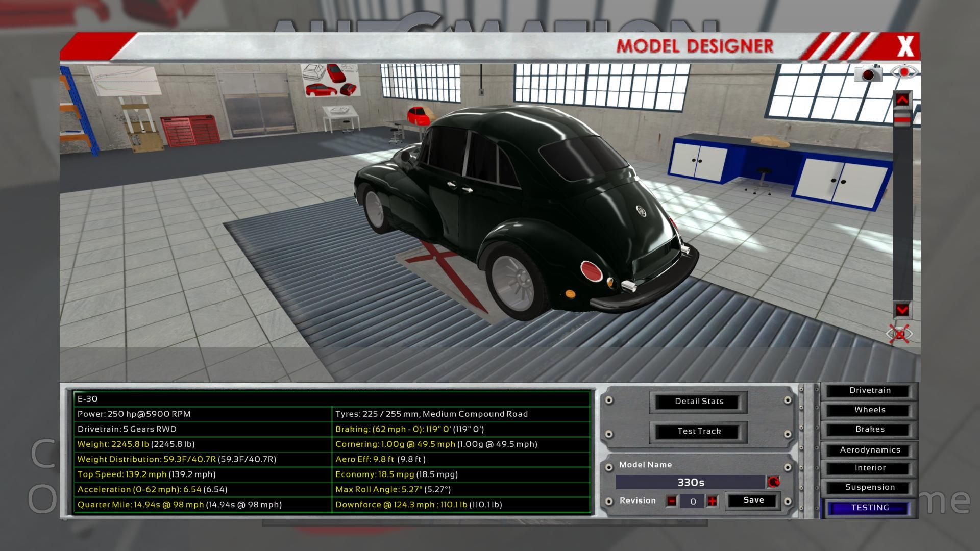Save the car model
The image size is (980, 551).
pos(753,500)
